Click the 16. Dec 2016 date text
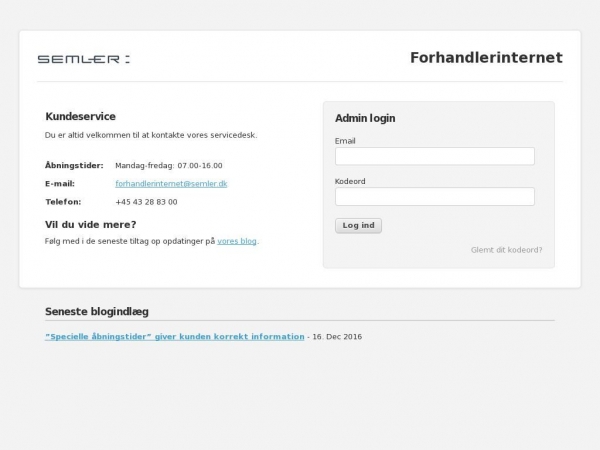 [337, 337]
